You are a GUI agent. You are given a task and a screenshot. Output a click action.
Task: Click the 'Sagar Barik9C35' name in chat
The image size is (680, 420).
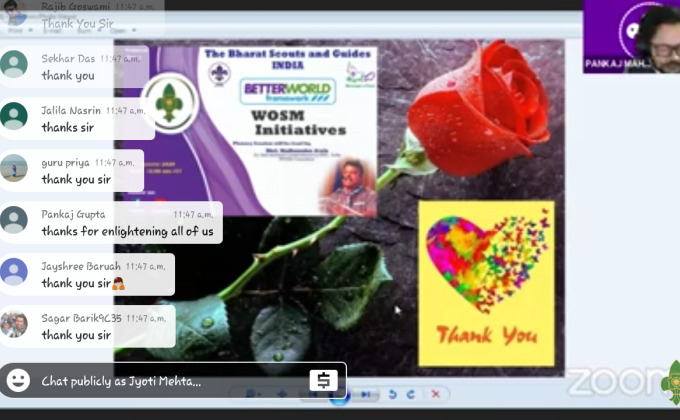coord(82,318)
